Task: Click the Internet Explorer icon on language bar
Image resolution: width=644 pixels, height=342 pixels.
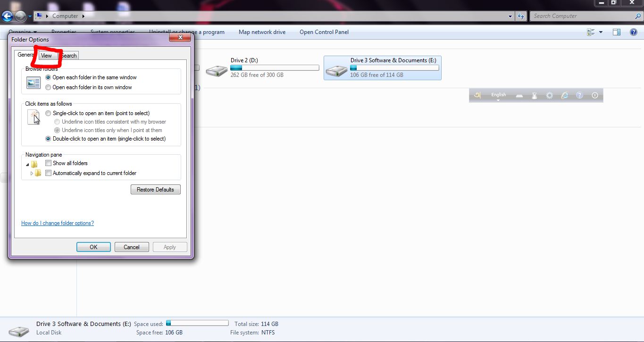Action: point(564,95)
